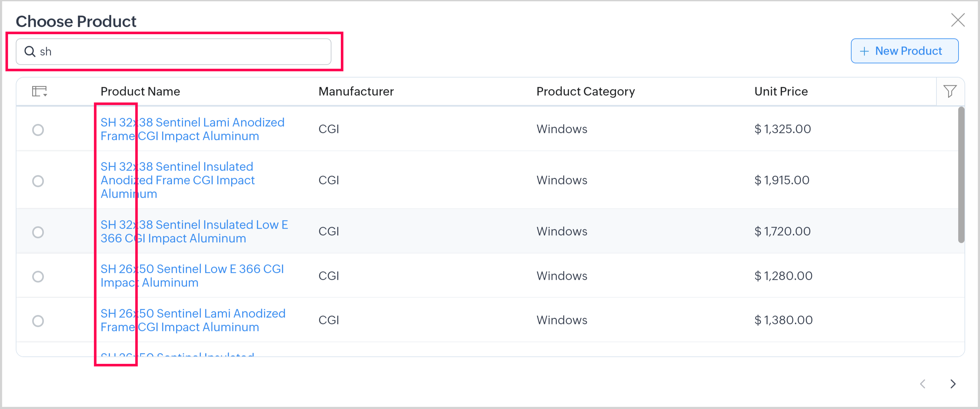Image resolution: width=980 pixels, height=409 pixels.
Task: Close the Choose Product dialog
Action: [958, 20]
